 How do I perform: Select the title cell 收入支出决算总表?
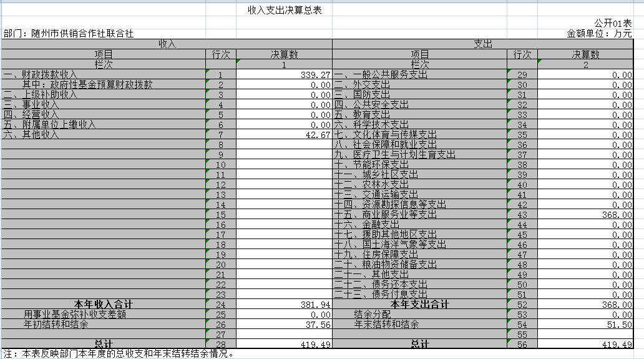coord(285,11)
